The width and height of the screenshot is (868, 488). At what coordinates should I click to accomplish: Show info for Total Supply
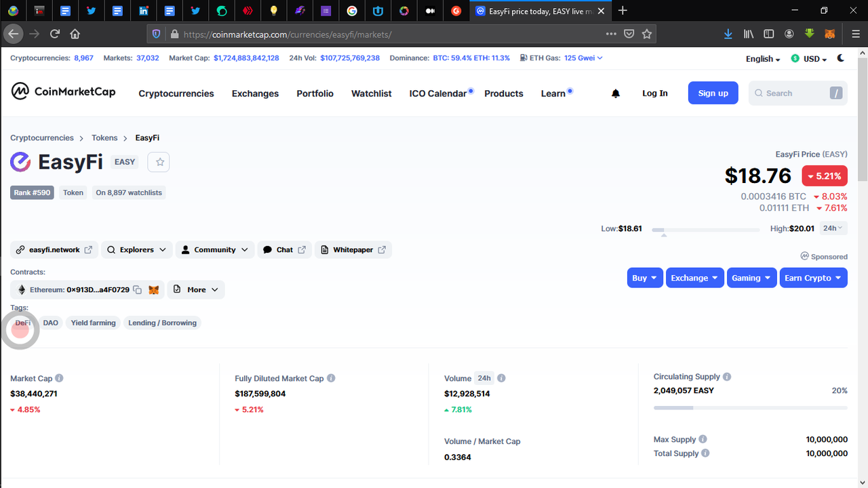(x=705, y=453)
